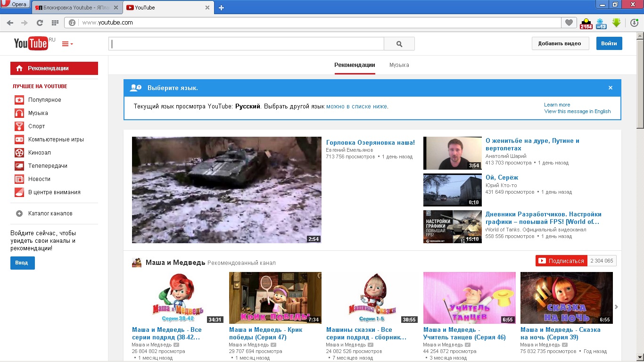Open the green download arrow extension
Screen dimensions: 644x362
[x=616, y=23]
